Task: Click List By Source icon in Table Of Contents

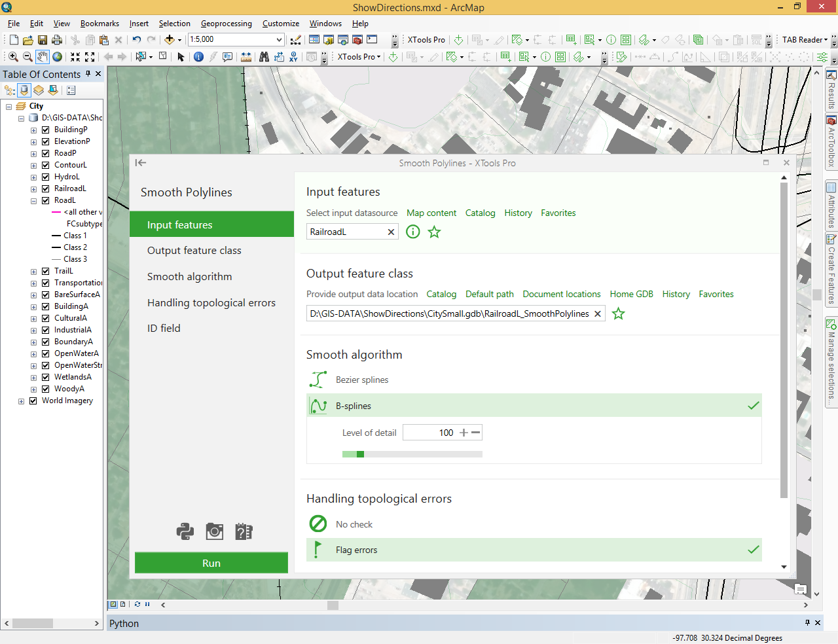Action: click(x=24, y=90)
